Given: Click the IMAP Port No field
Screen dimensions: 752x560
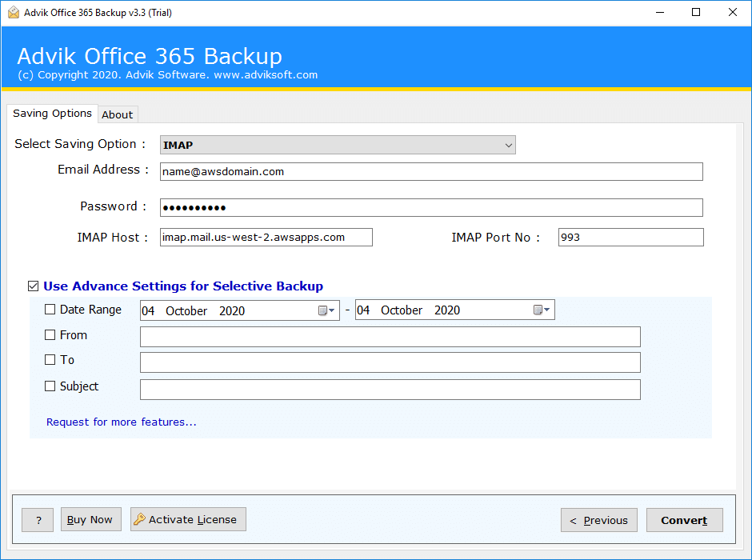Looking at the screenshot, I should pos(630,238).
